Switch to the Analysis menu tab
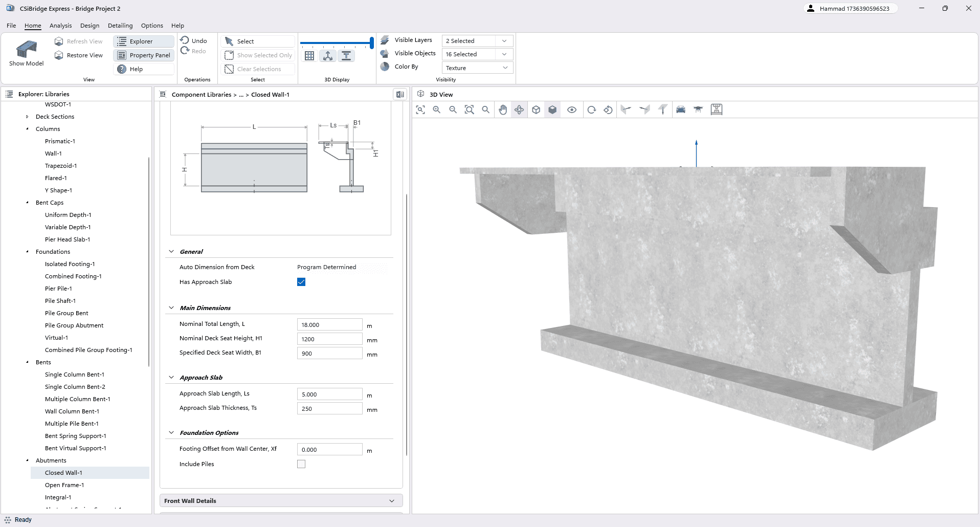Viewport: 980px width, 527px height. pos(60,25)
